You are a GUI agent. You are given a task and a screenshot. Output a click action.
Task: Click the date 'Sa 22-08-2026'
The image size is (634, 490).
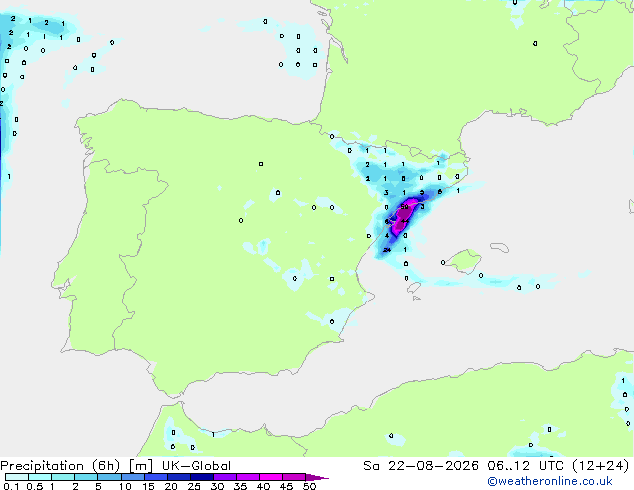click(421, 466)
